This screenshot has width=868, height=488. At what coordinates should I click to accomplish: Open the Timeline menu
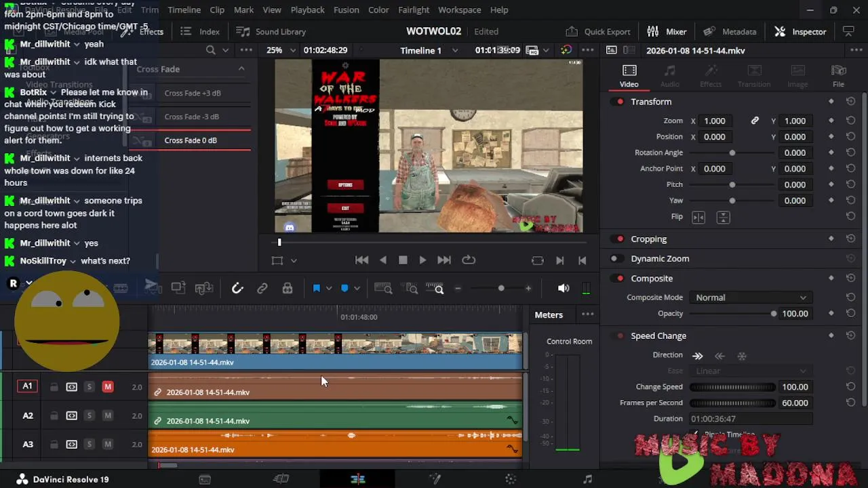pyautogui.click(x=184, y=9)
